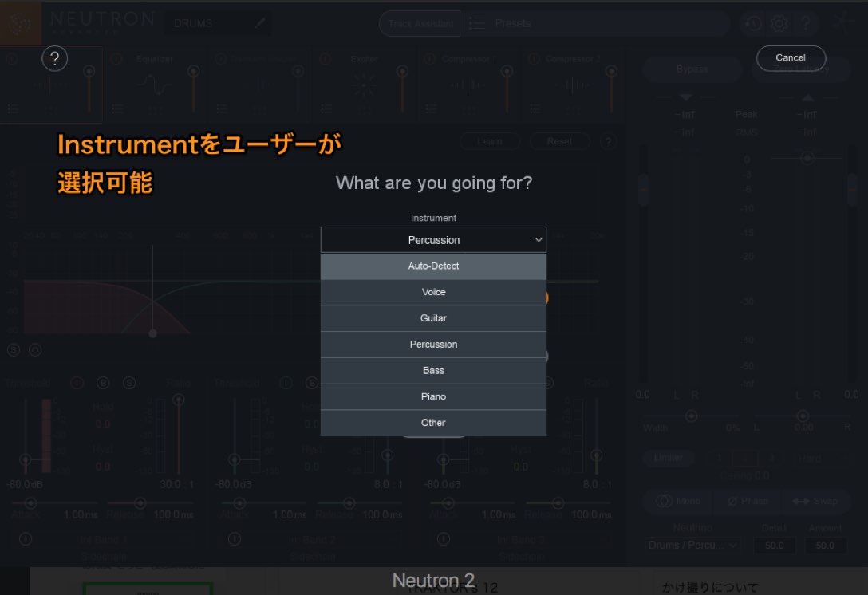868x595 pixels.
Task: Open the Neutrino Drums / Percu... dropdown
Action: 692,546
